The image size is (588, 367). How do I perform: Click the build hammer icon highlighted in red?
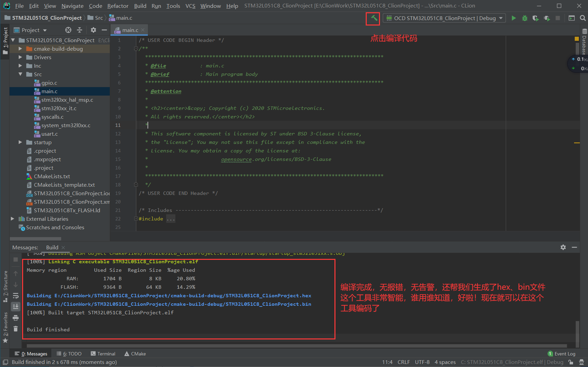pos(373,18)
